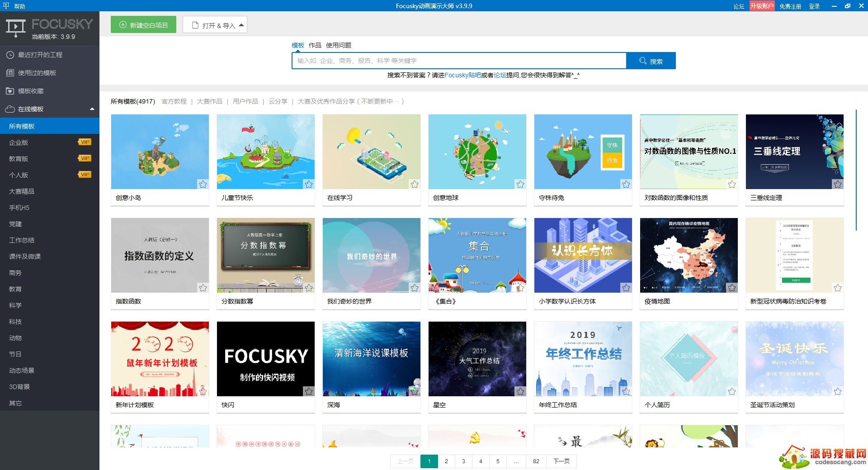
Task: Star the 圣诞节活动策划 template
Action: tap(838, 391)
